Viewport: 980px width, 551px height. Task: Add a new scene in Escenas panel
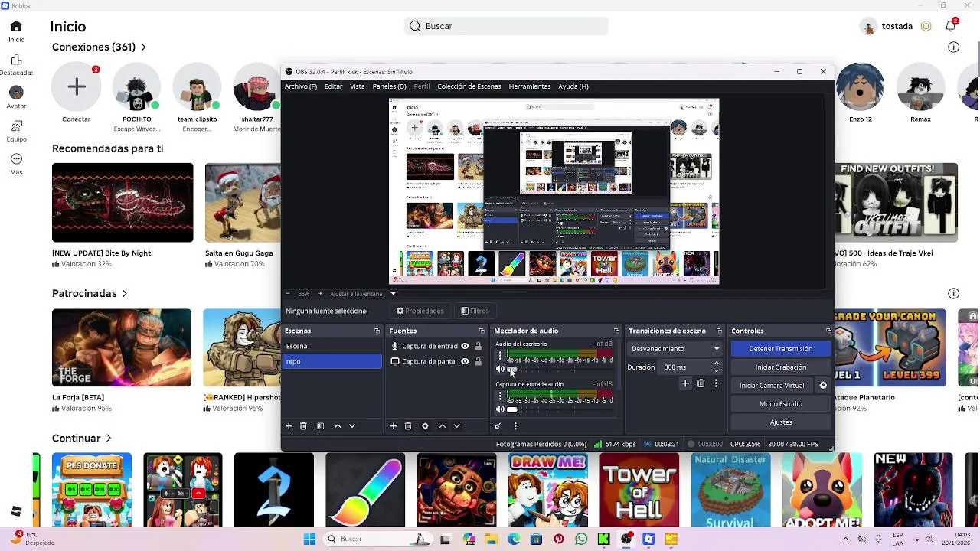click(289, 426)
